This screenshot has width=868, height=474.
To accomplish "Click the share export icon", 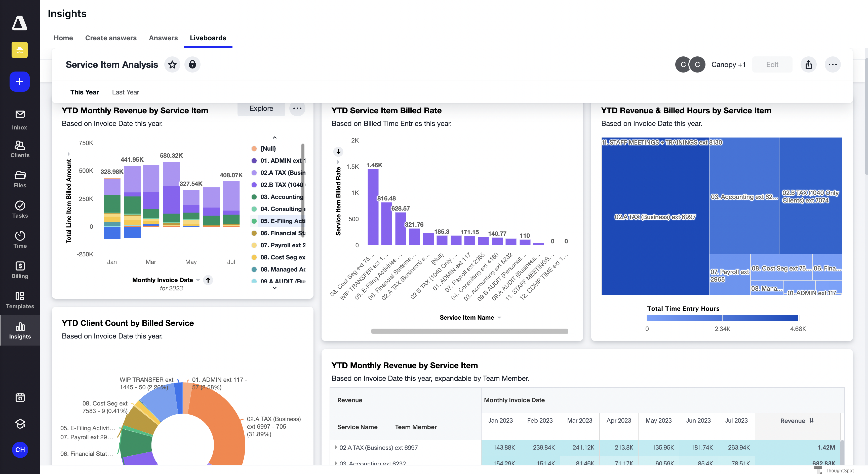I will tap(808, 64).
